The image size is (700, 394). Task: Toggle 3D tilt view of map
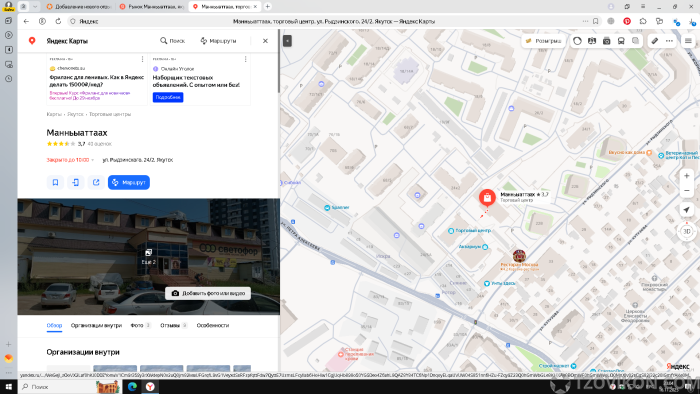(687, 231)
